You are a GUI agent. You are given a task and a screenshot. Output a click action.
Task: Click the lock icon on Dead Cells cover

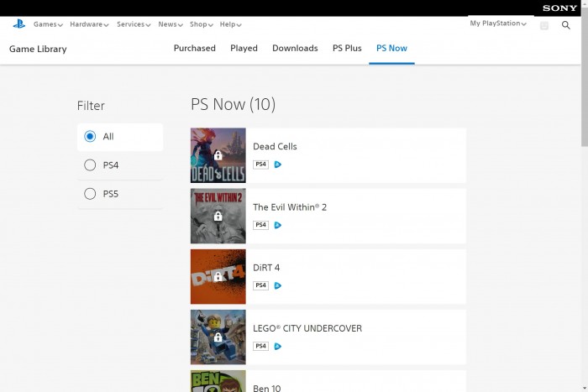click(x=218, y=155)
